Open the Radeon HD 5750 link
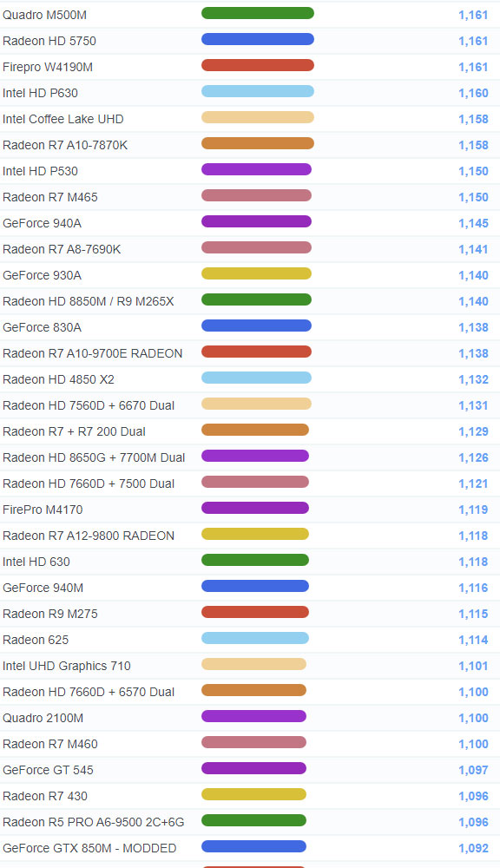The width and height of the screenshot is (500, 868). [49, 41]
